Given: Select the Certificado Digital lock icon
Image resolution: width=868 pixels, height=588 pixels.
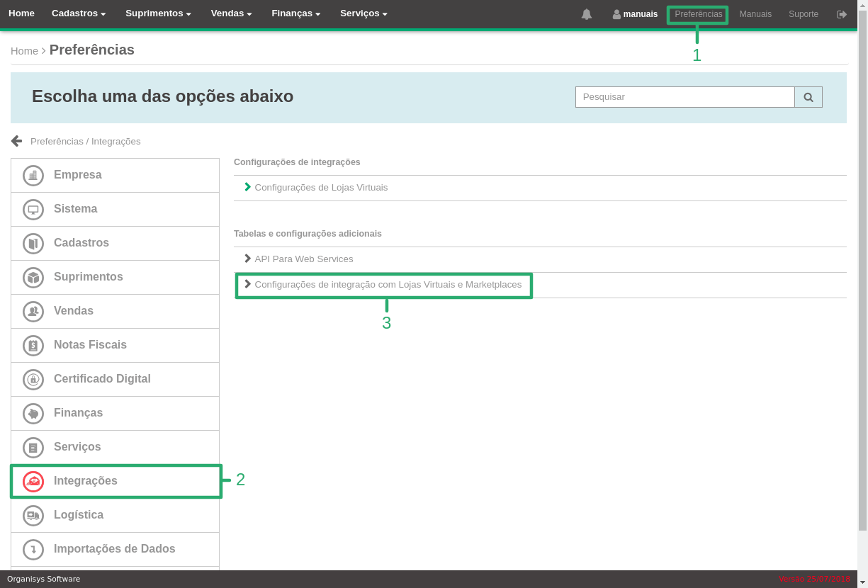Looking at the screenshot, I should pos(33,379).
